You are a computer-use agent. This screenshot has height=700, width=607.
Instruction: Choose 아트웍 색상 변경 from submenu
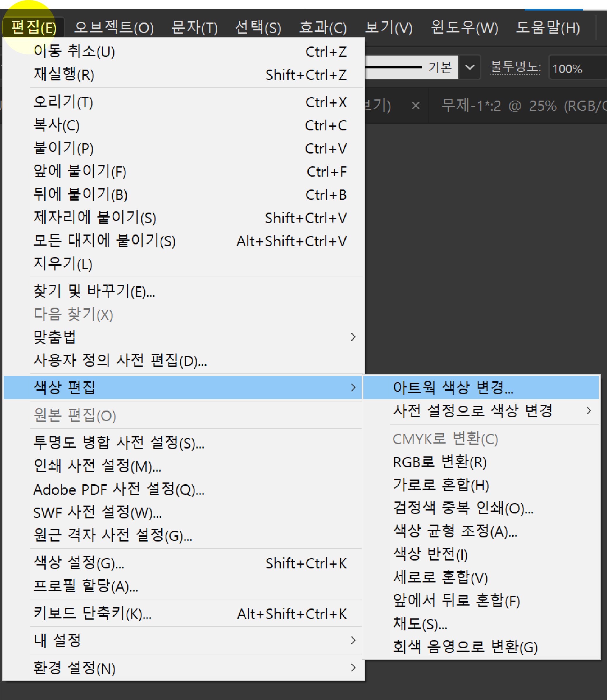453,387
